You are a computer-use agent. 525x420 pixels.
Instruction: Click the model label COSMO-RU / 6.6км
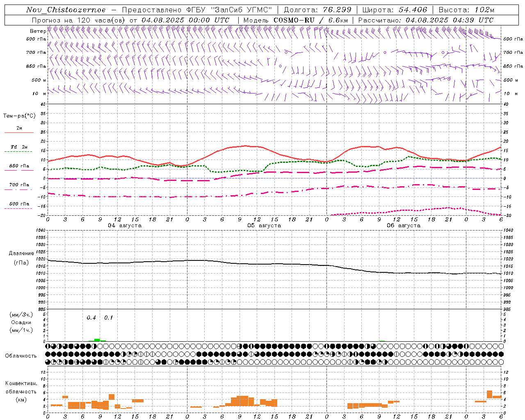pyautogui.click(x=310, y=20)
